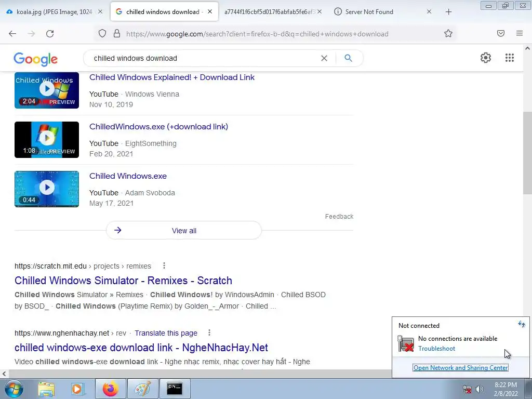Clear the Google search box text

point(324,58)
